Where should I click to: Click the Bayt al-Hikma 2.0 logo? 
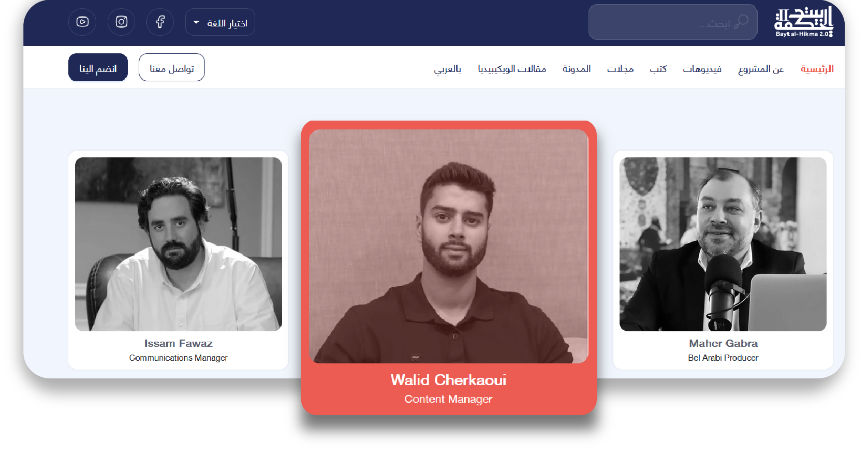tap(804, 22)
